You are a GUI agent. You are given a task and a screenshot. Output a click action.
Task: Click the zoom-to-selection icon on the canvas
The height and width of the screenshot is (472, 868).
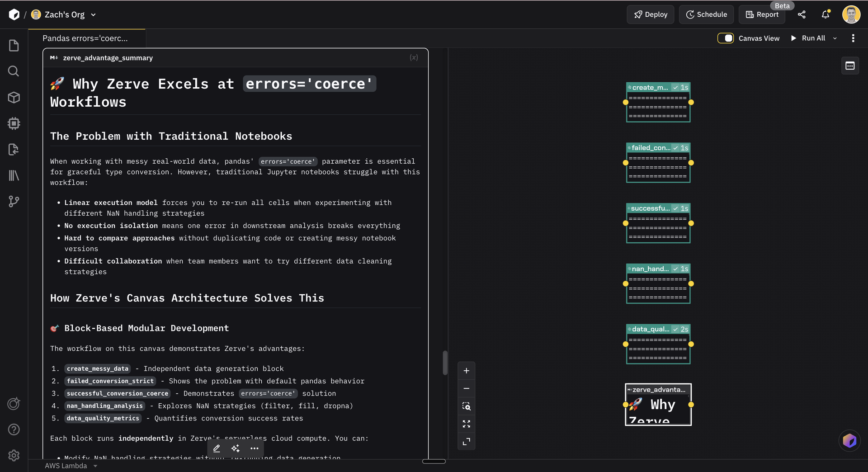[466, 406]
